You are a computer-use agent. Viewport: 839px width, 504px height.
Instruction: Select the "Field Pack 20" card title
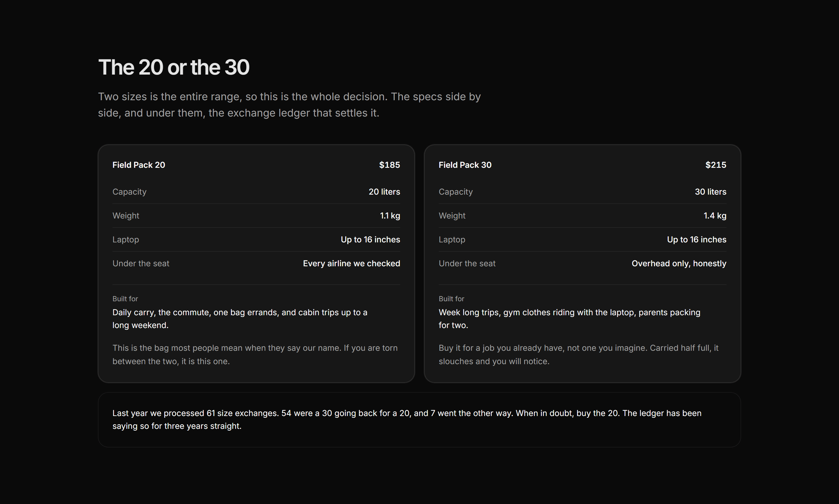click(139, 165)
